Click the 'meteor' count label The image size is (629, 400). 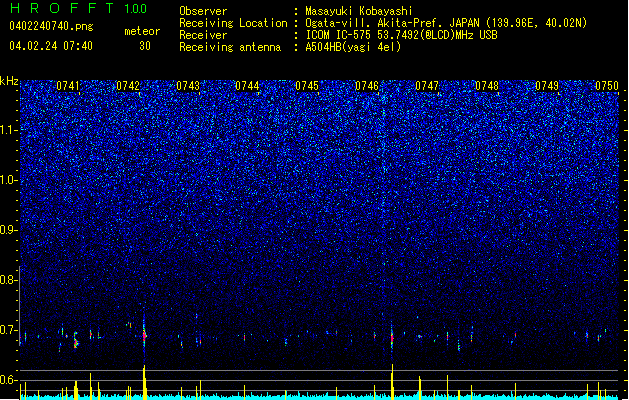[x=142, y=31]
